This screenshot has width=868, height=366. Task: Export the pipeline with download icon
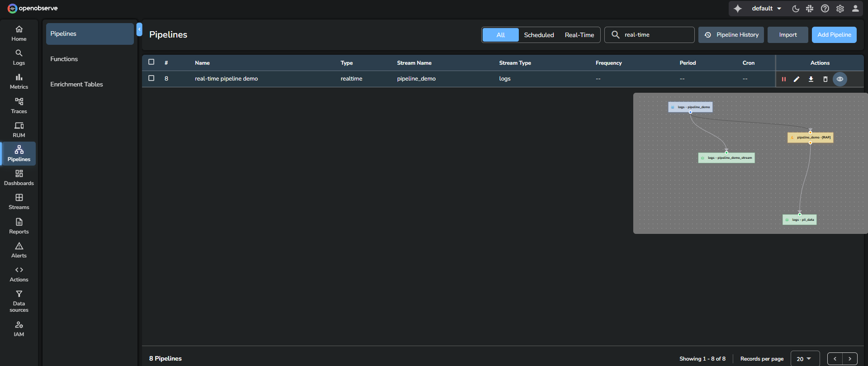click(x=811, y=79)
